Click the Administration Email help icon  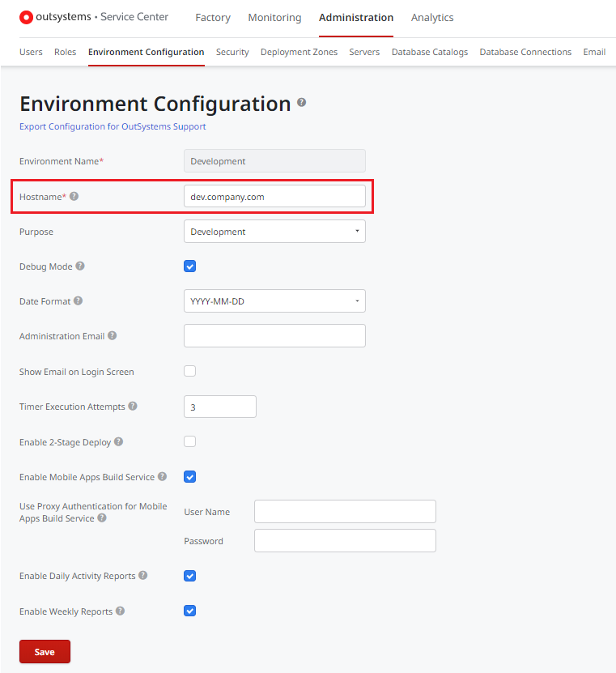coord(112,335)
